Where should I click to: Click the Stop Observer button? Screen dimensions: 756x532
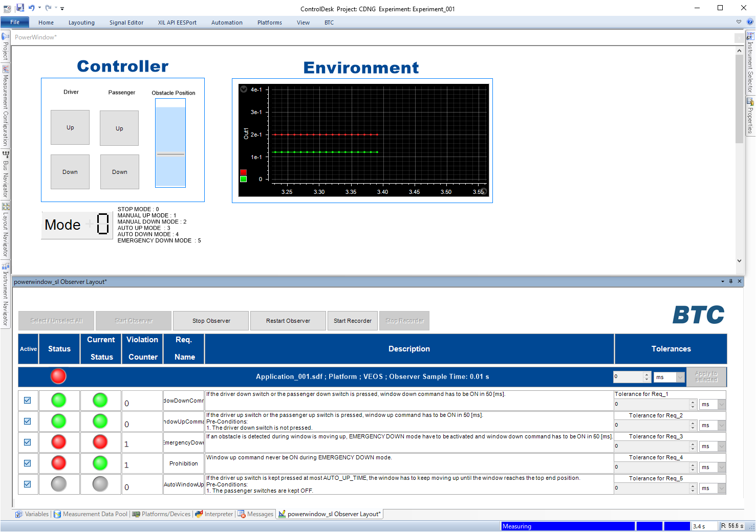(211, 321)
